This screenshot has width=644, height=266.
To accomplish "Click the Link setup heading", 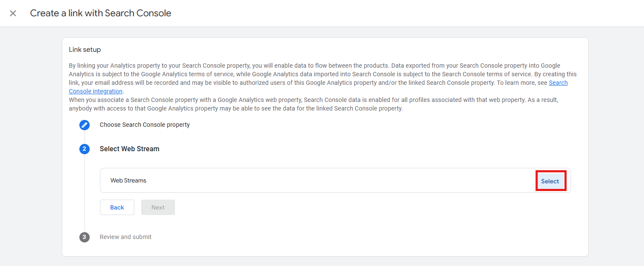I will pyautogui.click(x=85, y=50).
